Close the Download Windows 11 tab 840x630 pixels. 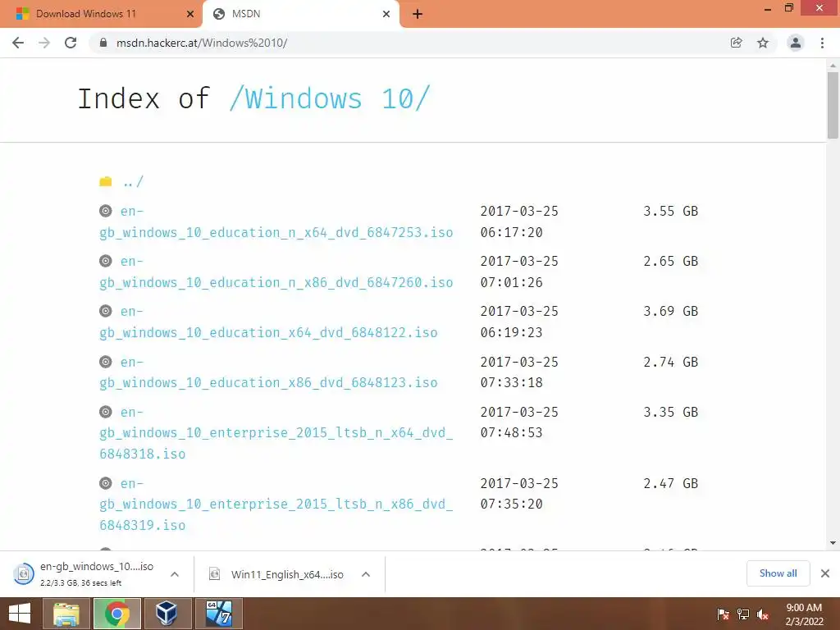190,15
